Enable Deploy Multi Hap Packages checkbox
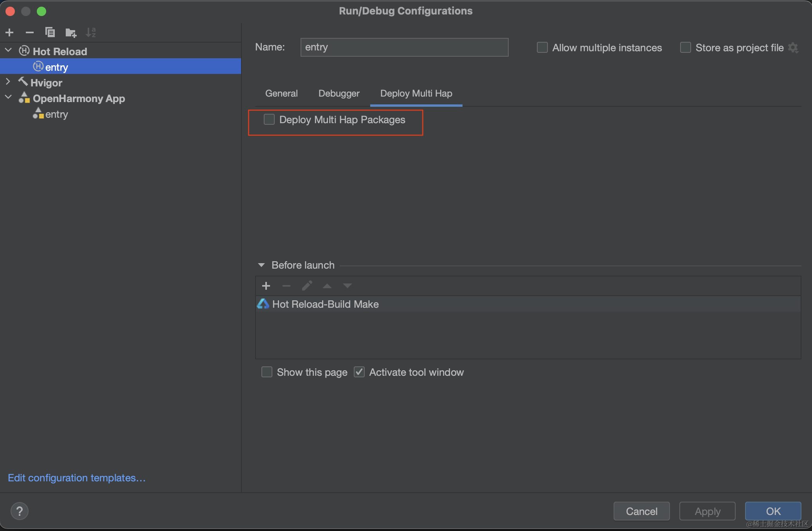This screenshot has height=531, width=812. [268, 119]
